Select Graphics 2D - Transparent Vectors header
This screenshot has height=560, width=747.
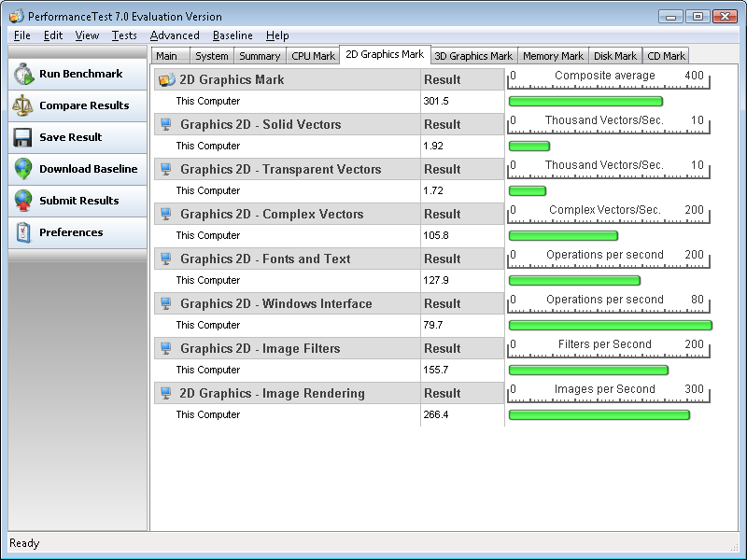click(x=288, y=170)
